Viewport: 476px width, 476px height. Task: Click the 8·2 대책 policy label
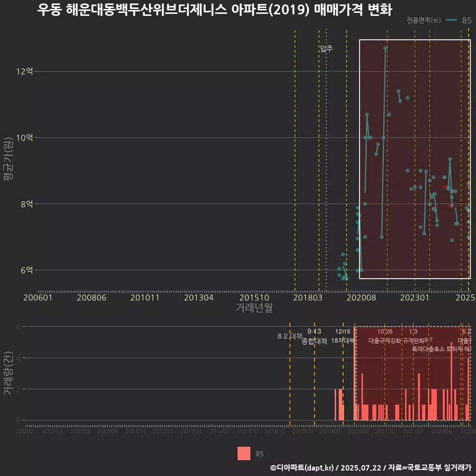pyautogui.click(x=290, y=336)
